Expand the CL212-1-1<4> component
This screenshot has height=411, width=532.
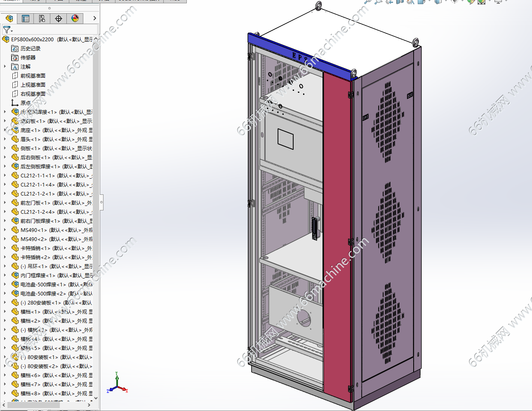(5, 184)
